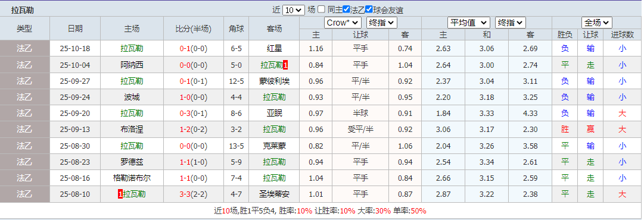Click the 格勒诺布尔 team name
The image size is (644, 220).
pos(132,178)
